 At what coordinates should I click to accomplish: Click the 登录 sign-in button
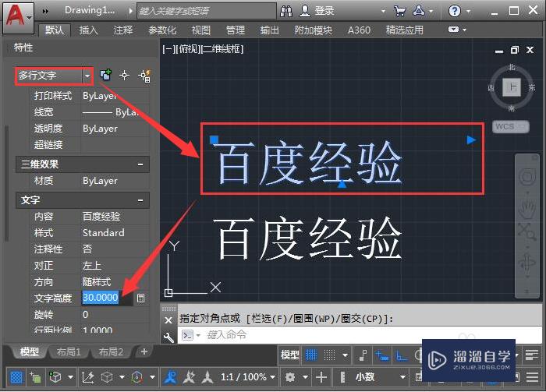pos(317,11)
